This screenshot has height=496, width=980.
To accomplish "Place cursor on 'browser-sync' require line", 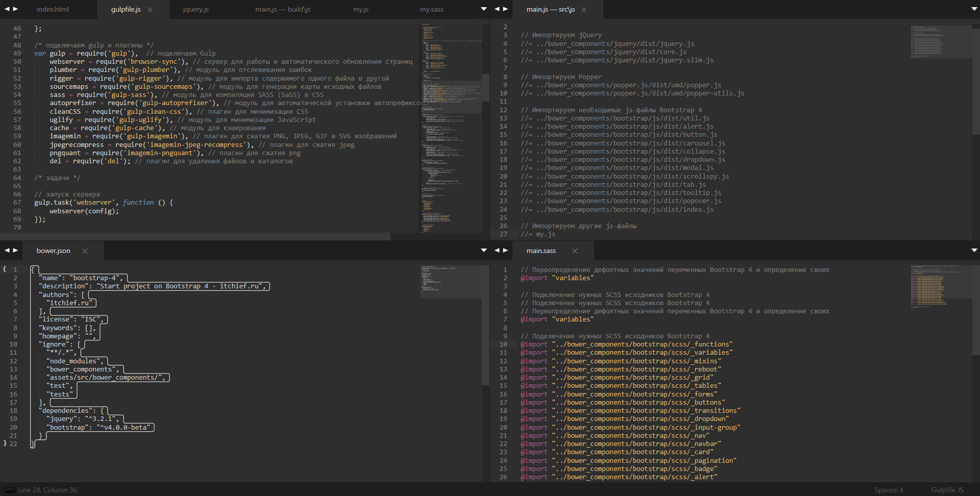I will click(x=231, y=62).
